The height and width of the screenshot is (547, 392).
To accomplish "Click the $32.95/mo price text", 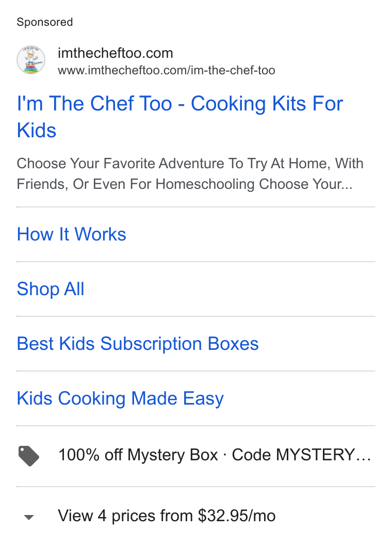I will click(237, 516).
